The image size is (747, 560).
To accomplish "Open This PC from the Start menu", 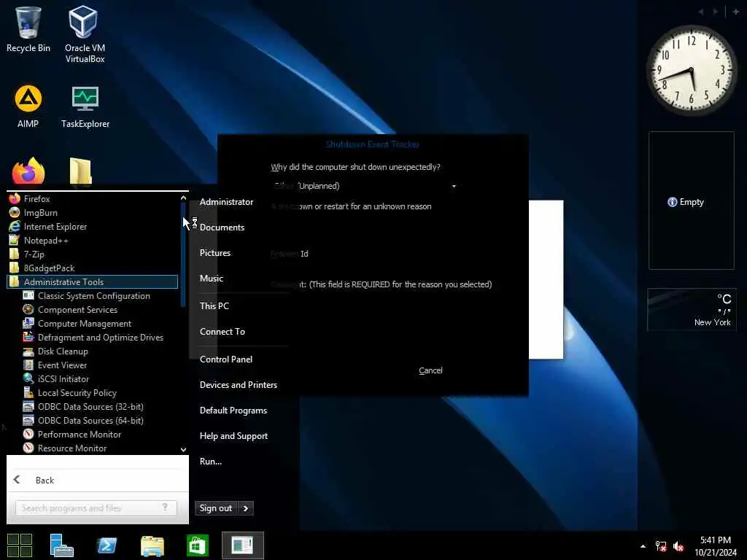I will [x=214, y=306].
